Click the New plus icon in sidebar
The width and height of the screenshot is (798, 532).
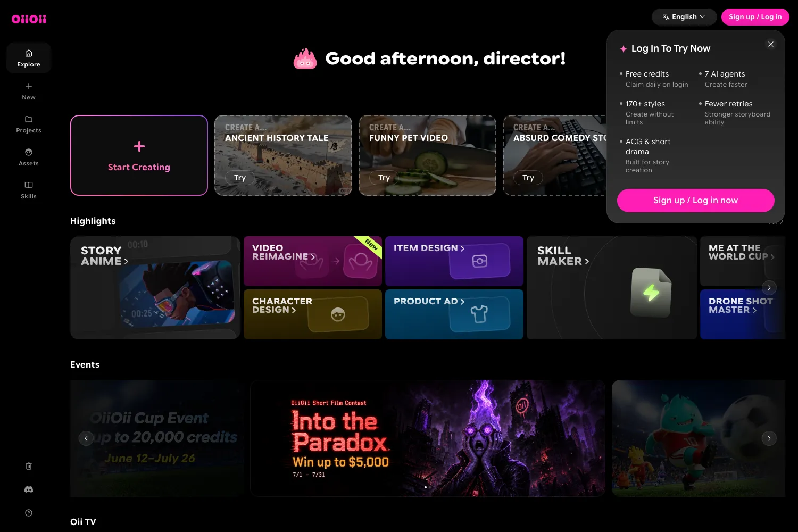click(29, 86)
